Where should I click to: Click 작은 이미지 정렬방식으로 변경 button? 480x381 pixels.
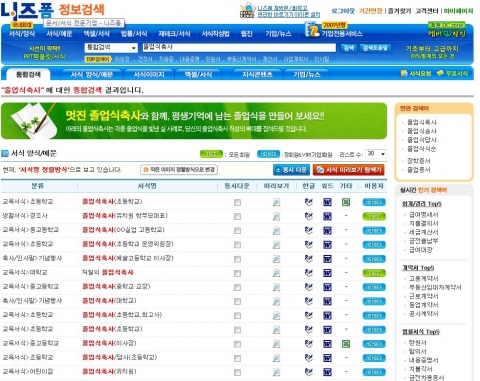[x=179, y=170]
